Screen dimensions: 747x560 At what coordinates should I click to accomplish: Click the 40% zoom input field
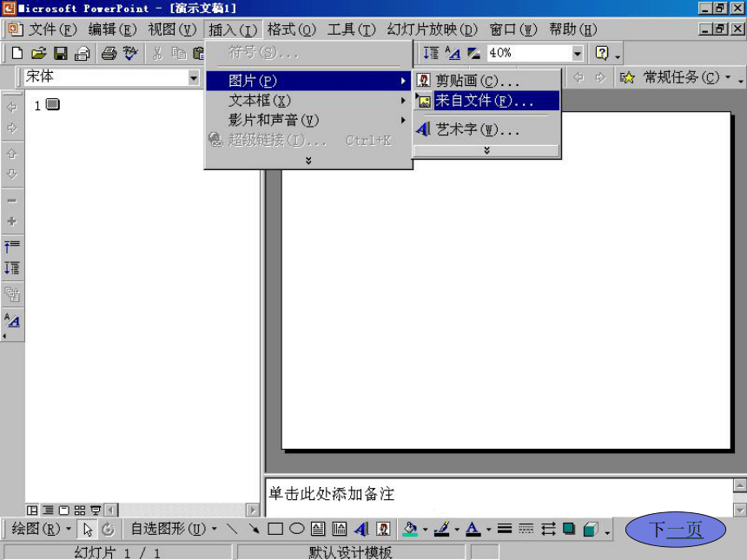[529, 53]
